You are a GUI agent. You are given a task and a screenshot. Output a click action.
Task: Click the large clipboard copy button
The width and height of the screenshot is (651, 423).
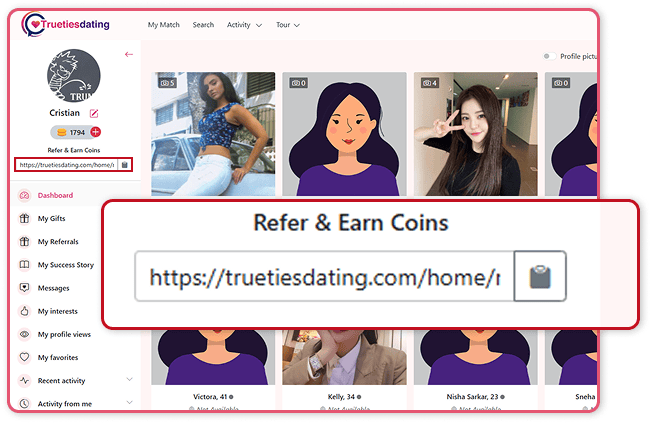[x=540, y=276]
